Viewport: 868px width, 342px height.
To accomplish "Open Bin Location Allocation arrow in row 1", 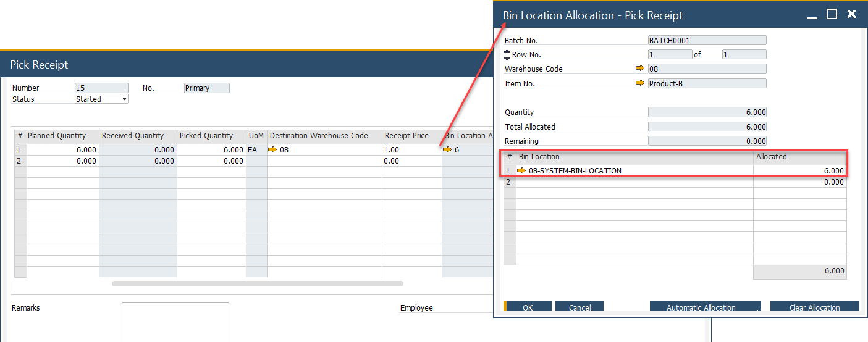I will tap(448, 150).
